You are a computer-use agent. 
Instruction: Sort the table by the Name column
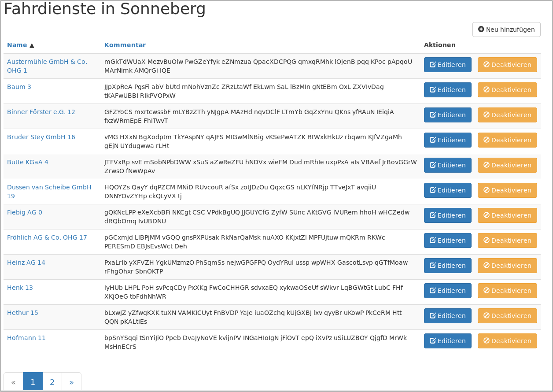pos(18,44)
